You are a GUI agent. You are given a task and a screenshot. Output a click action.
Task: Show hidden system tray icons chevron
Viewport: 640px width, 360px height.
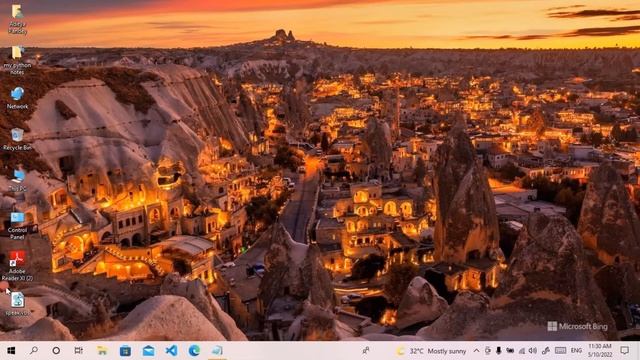pyautogui.click(x=476, y=351)
